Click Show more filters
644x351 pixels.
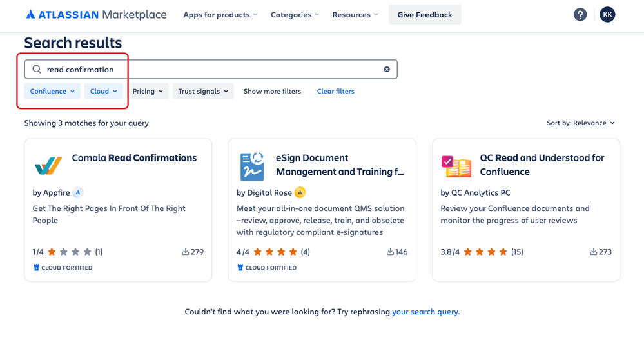[272, 91]
